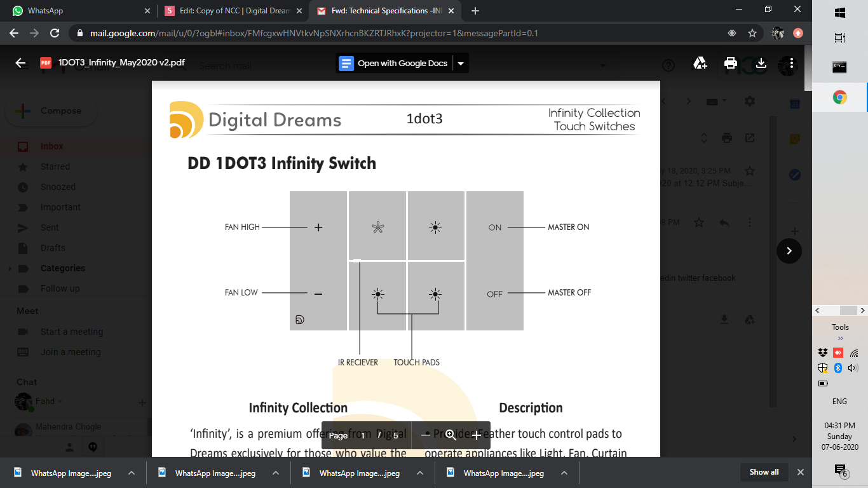868x488 pixels.
Task: Download the 1DOT3 Infinity PDF
Action: coord(761,63)
